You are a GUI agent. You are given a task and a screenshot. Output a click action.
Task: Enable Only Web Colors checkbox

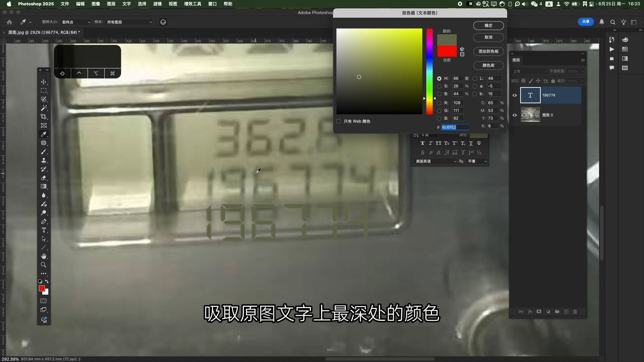(338, 121)
